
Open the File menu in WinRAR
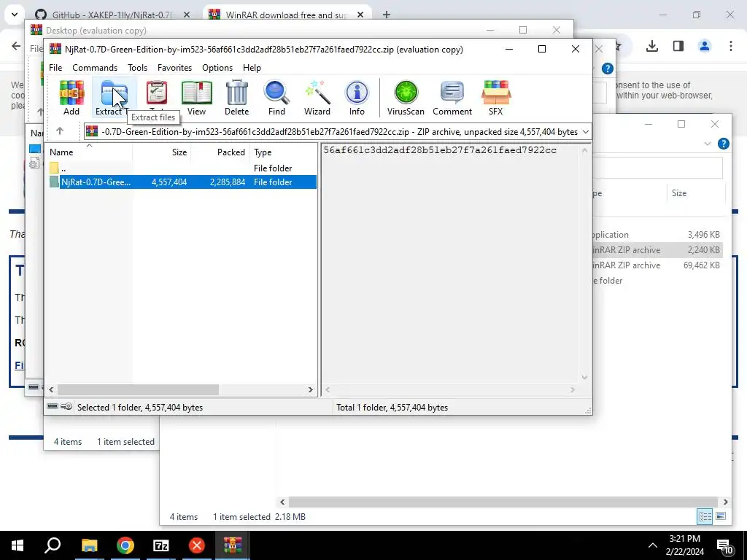coord(55,68)
